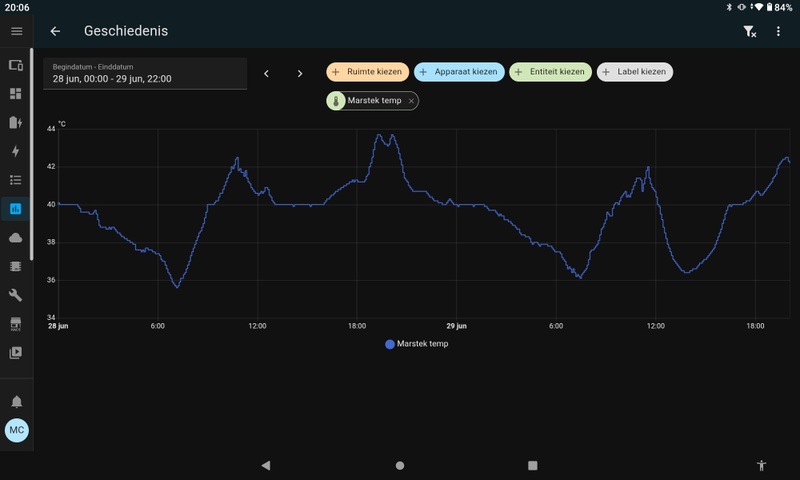
Task: Open the wrench developer tools sidebar item
Action: (16, 295)
